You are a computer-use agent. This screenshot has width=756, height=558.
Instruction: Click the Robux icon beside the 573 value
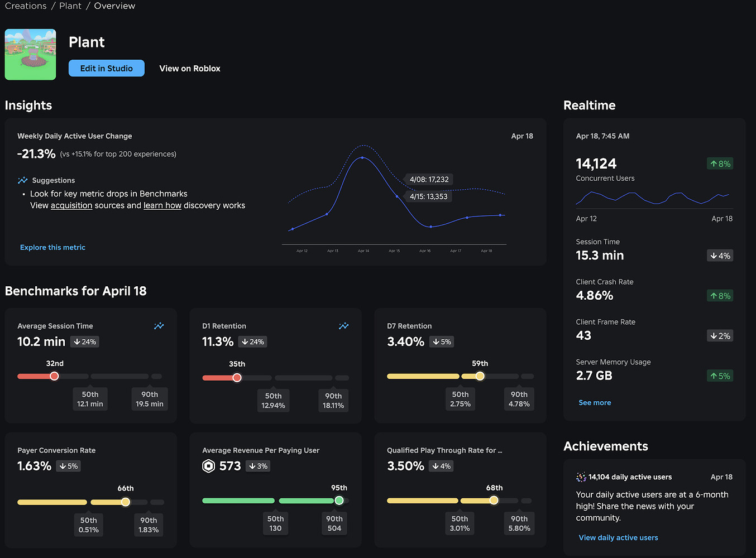pyautogui.click(x=208, y=465)
